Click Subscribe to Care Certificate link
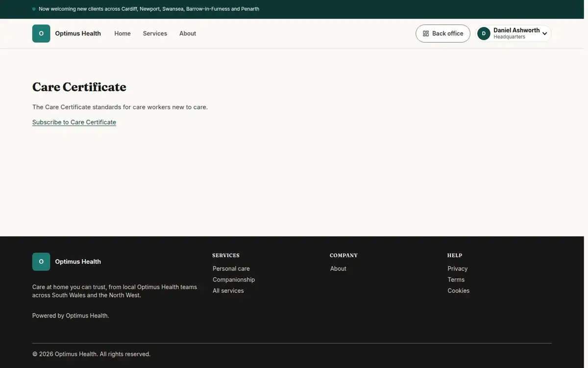The image size is (588, 368). tap(74, 122)
